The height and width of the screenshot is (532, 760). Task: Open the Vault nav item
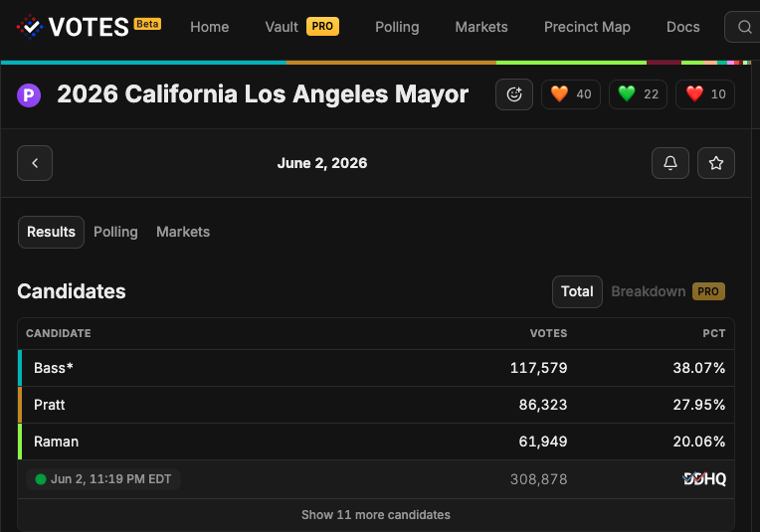click(282, 27)
